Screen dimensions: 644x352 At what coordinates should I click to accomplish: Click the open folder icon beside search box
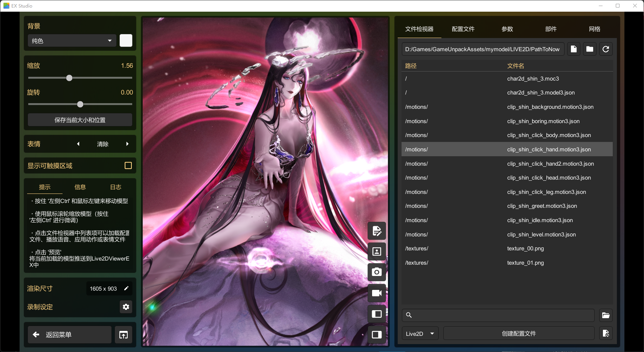tap(606, 315)
